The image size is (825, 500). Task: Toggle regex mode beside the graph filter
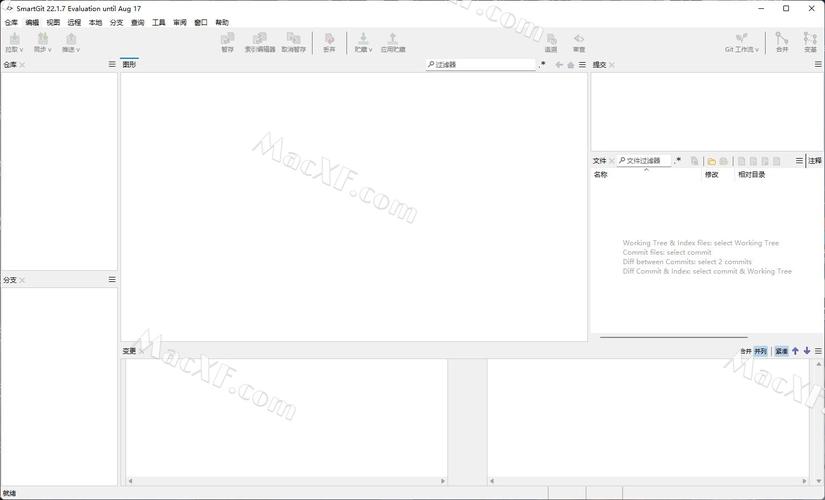point(542,64)
